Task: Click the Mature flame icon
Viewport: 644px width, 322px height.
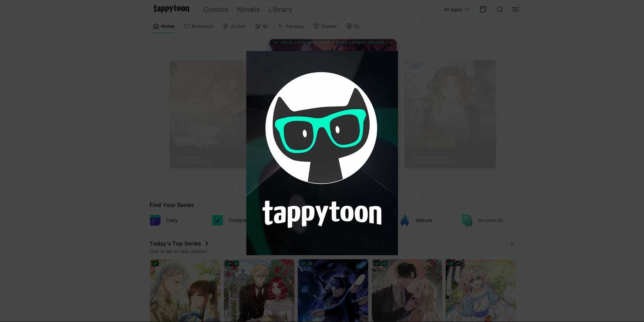Action: [405, 220]
